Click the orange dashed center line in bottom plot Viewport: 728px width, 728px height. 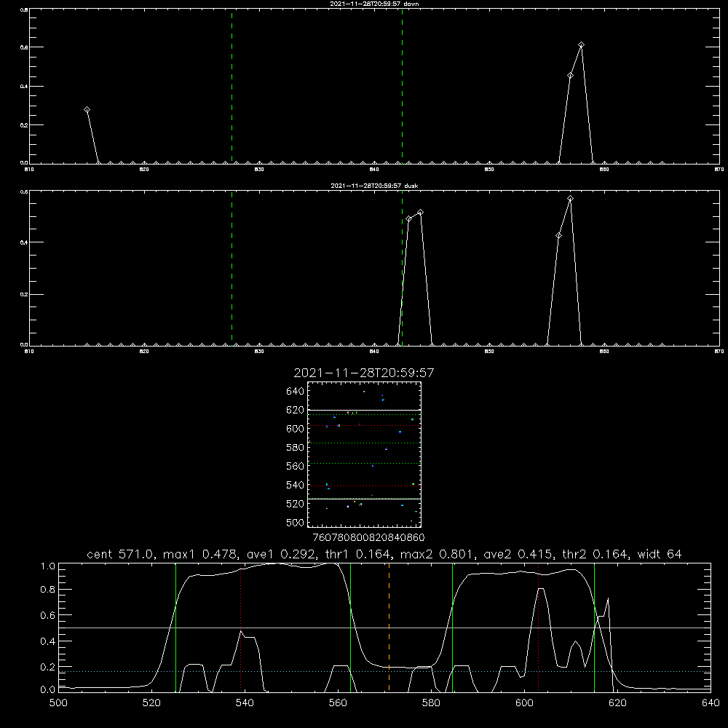[389, 627]
